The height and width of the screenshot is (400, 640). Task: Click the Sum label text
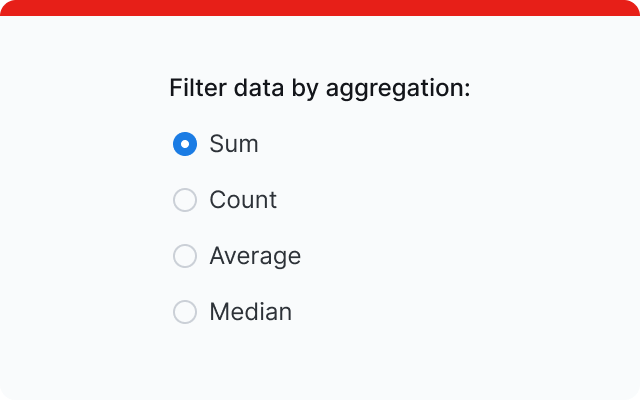(x=234, y=144)
